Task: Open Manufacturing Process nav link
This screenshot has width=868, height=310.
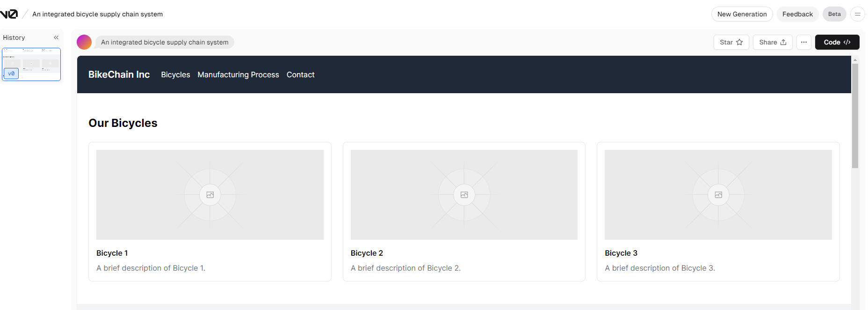Action: tap(238, 74)
